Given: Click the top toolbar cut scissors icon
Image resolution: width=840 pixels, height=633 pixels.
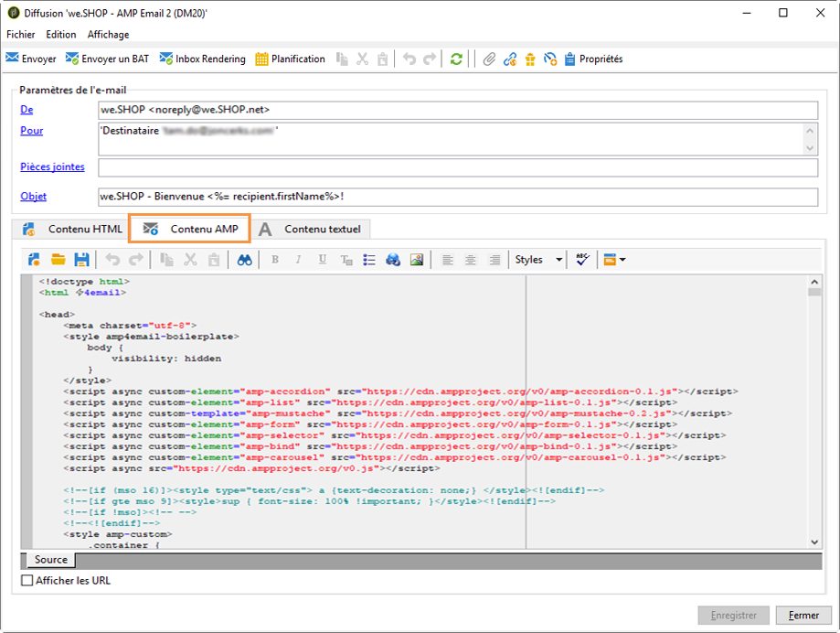Looking at the screenshot, I should (x=363, y=59).
